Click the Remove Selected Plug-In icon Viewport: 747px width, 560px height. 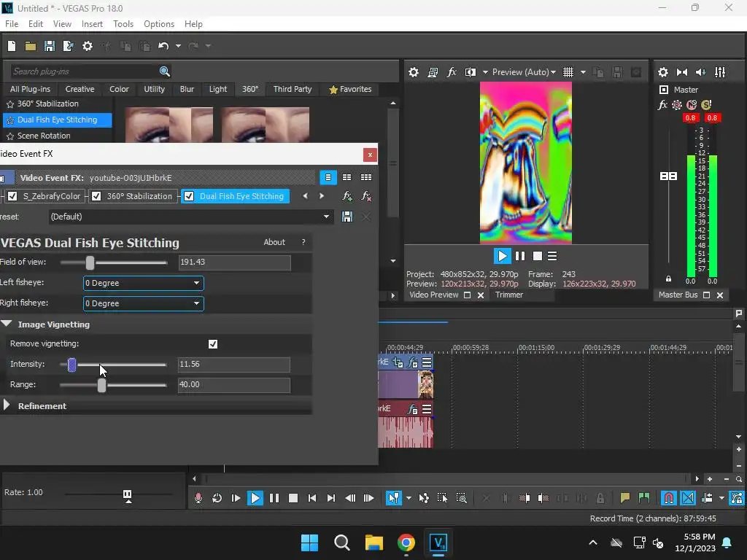click(x=366, y=196)
